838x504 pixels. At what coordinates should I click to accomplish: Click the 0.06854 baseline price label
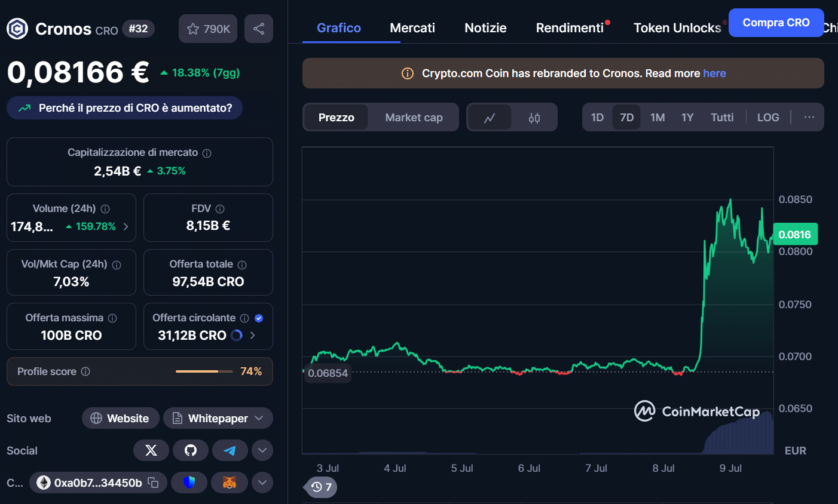(328, 373)
